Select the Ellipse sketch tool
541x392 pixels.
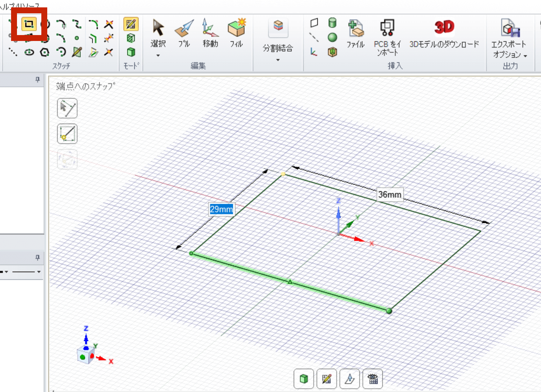coord(29,52)
